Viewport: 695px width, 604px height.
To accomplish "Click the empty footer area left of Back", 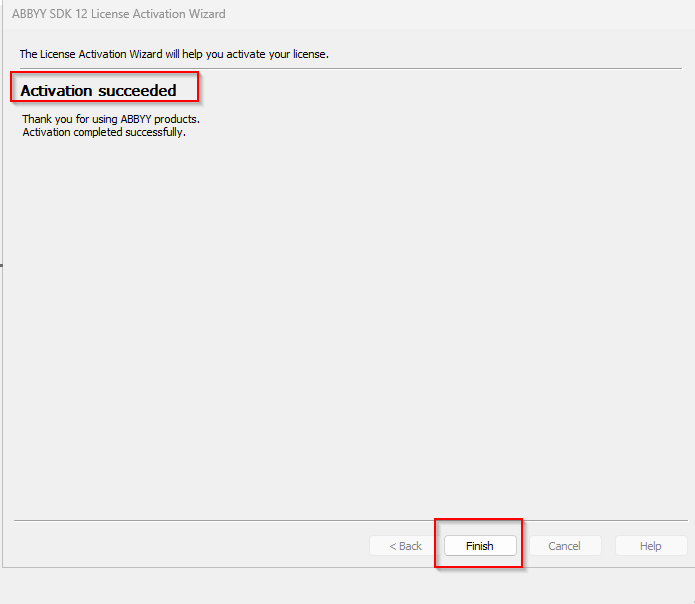I will tap(190, 546).
